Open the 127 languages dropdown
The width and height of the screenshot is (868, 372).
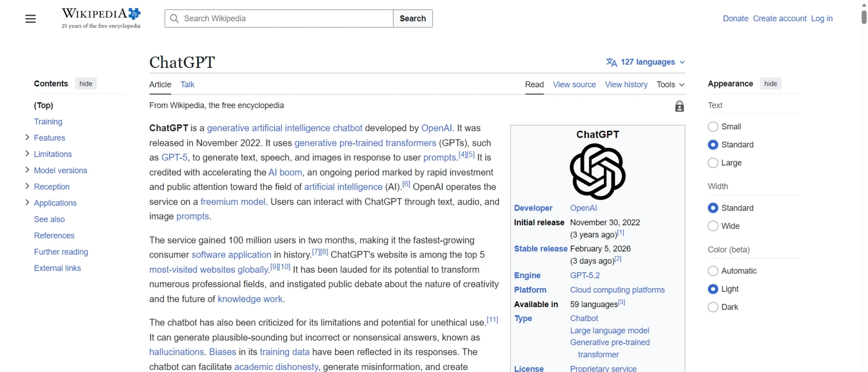(x=645, y=62)
